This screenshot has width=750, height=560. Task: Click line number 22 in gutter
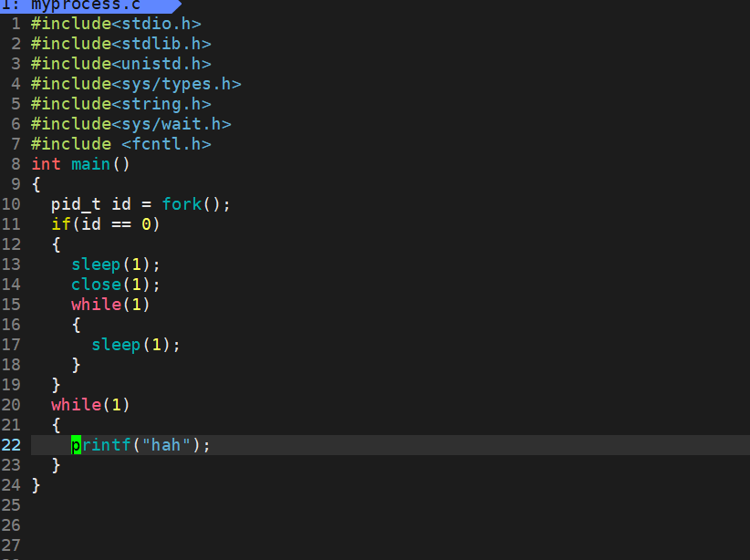(x=11, y=445)
